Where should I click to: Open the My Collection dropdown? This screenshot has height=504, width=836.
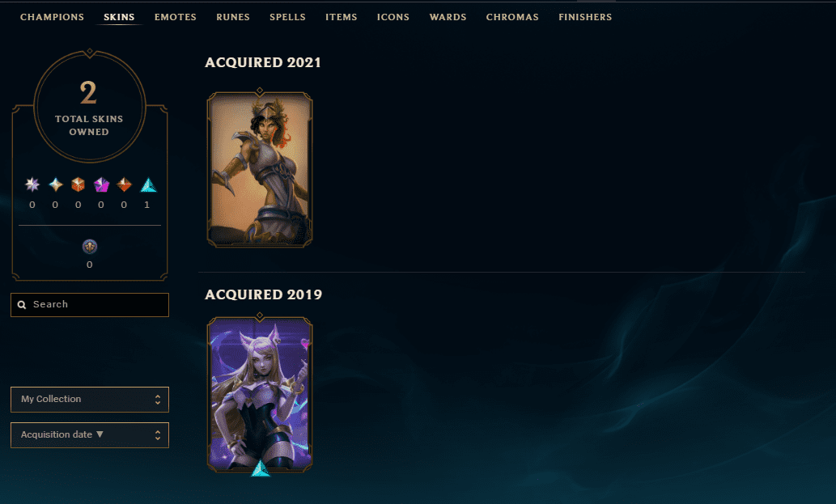click(x=90, y=400)
